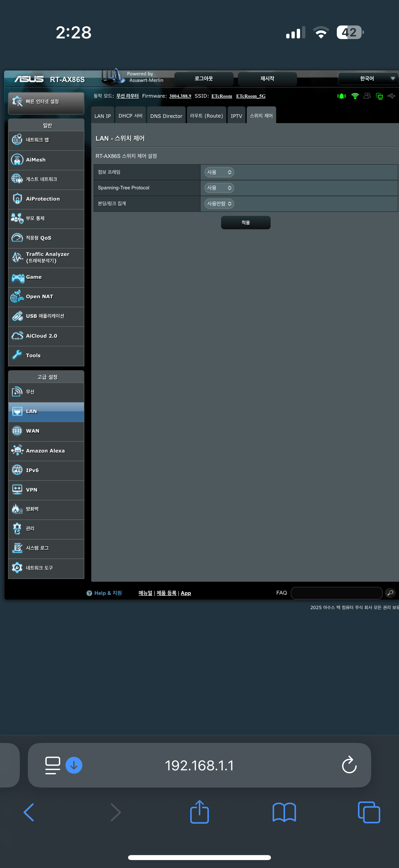Click the Tools wrench icon
399x868 pixels.
(x=17, y=355)
